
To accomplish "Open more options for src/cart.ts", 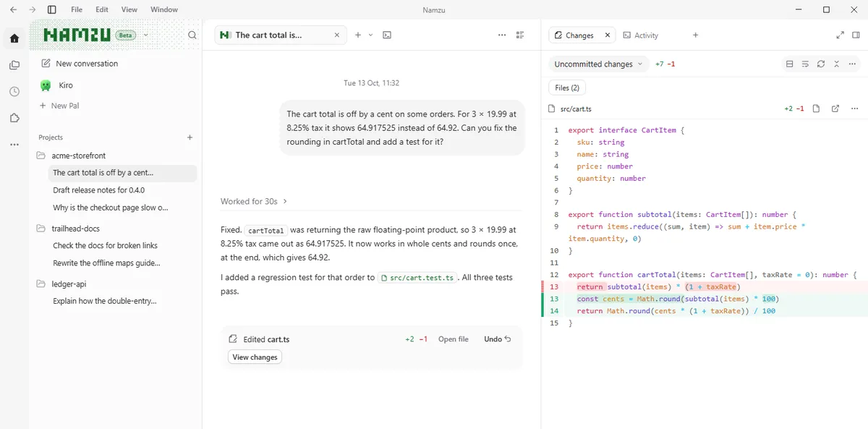I will tap(854, 109).
